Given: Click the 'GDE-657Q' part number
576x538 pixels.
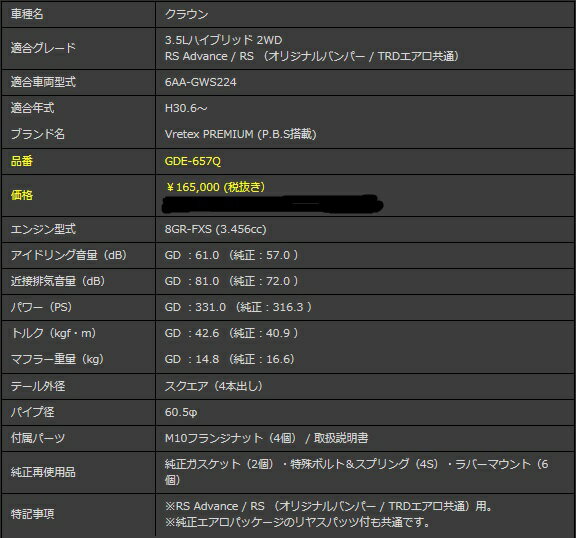Looking at the screenshot, I should point(193,161).
